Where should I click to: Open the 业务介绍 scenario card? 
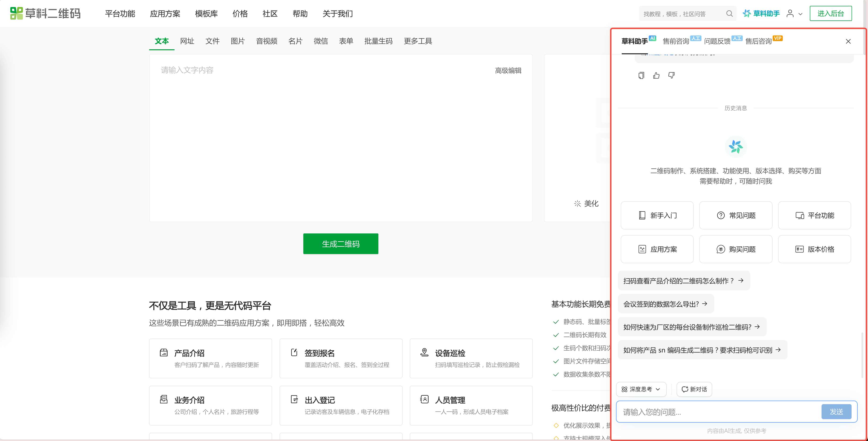pyautogui.click(x=211, y=406)
